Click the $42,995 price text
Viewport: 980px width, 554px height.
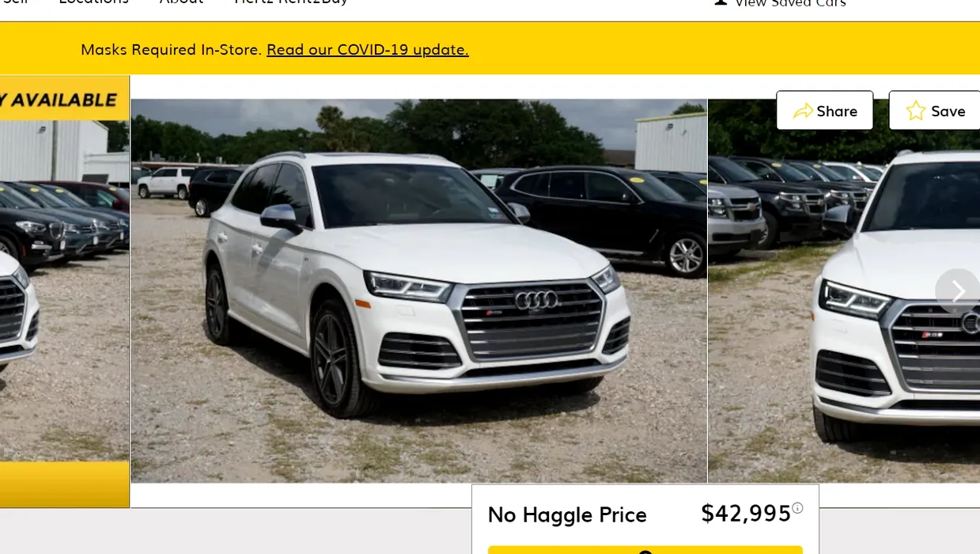(746, 513)
